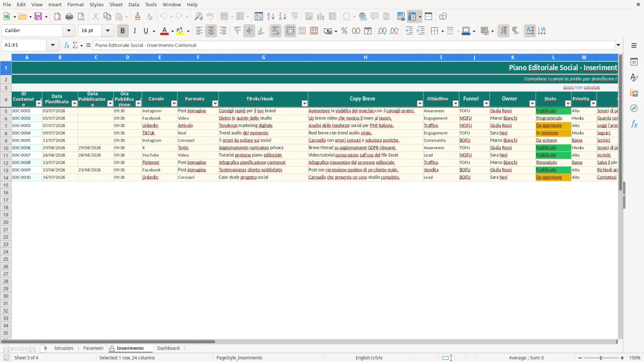Click the Copy icon
644x362 pixels.
[107, 17]
